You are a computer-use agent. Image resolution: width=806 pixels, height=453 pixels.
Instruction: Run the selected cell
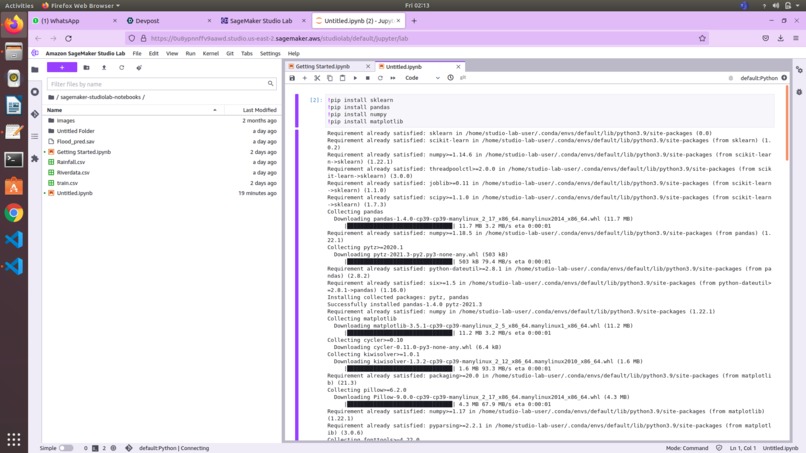point(355,78)
